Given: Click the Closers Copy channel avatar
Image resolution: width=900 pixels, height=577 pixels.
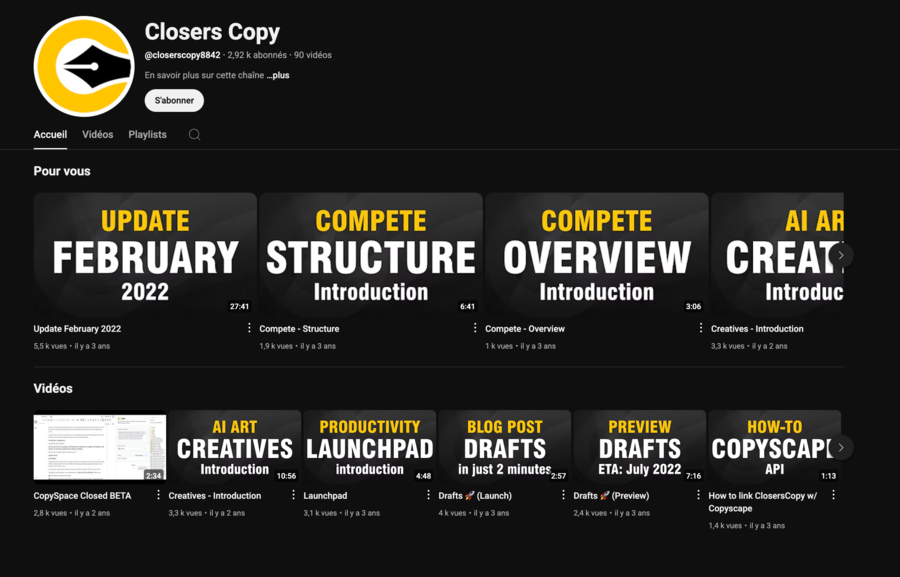Looking at the screenshot, I should (x=84, y=65).
